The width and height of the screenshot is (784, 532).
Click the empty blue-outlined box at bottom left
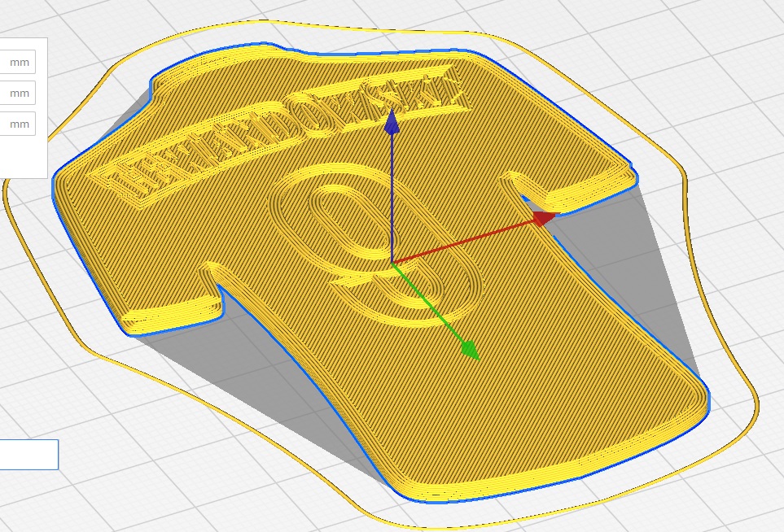pos(29,455)
